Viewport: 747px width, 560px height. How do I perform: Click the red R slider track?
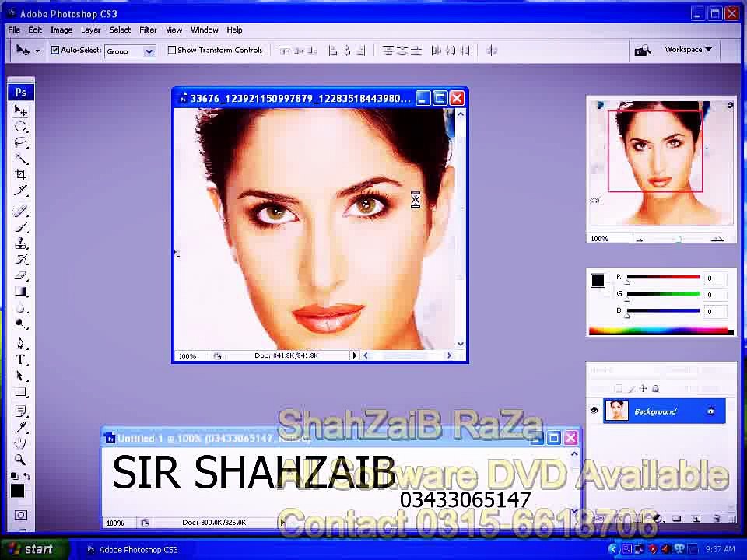click(x=663, y=277)
